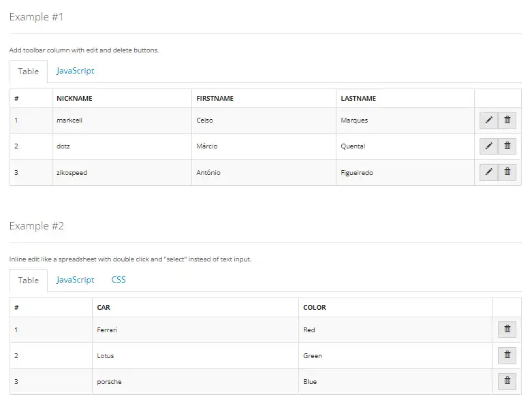The width and height of the screenshot is (532, 401).
Task: Delete the markcell row with trash icon
Action: pos(507,121)
